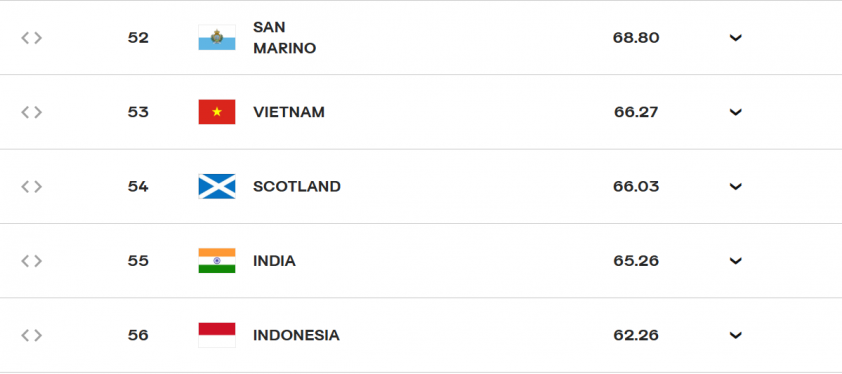Expand the Indonesia ranking details
This screenshot has height=374, width=842.
pos(735,335)
